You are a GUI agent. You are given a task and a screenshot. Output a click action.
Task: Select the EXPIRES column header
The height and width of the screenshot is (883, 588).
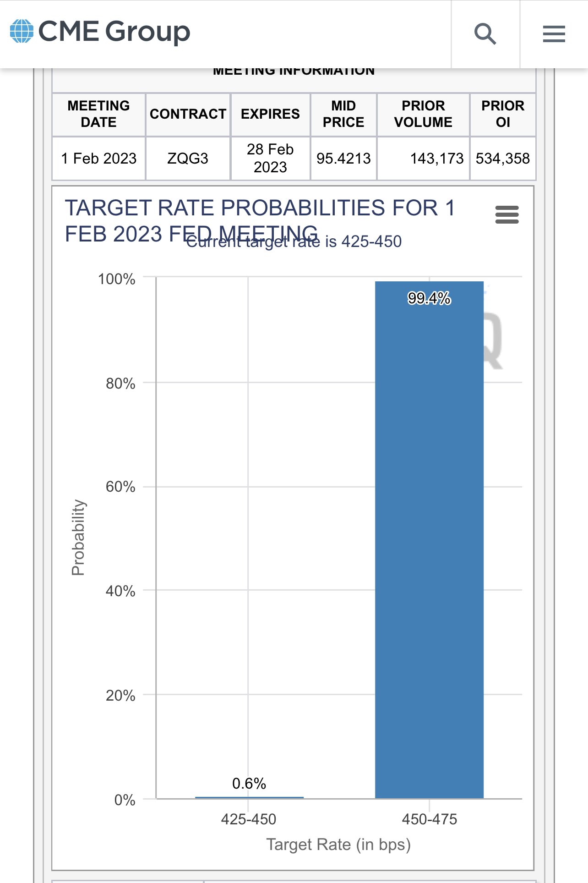pos(270,114)
